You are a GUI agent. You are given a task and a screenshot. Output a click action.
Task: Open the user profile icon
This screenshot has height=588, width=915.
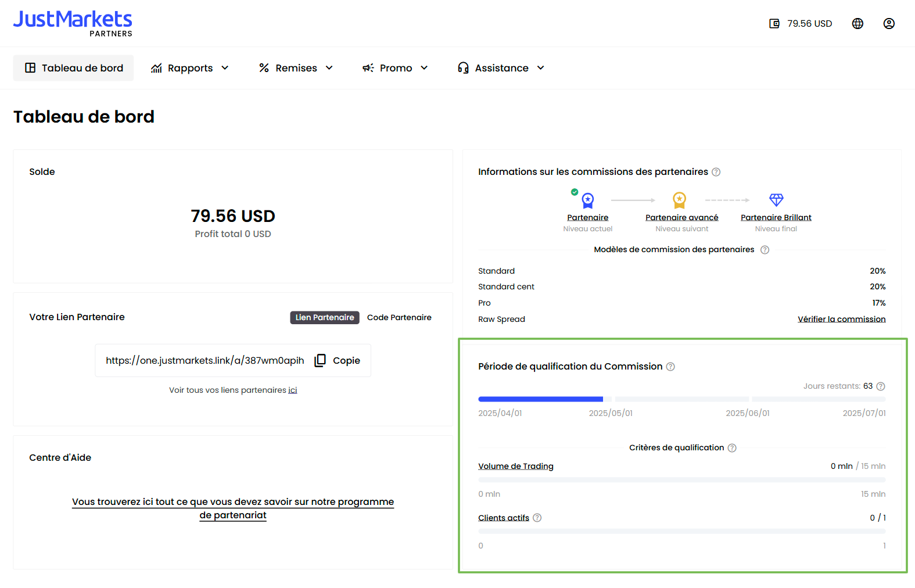click(889, 23)
